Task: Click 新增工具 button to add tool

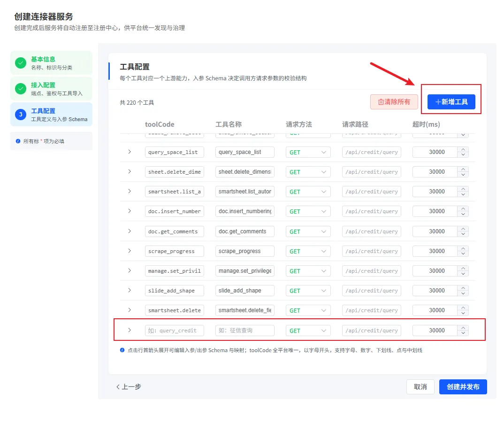Action: tap(451, 102)
